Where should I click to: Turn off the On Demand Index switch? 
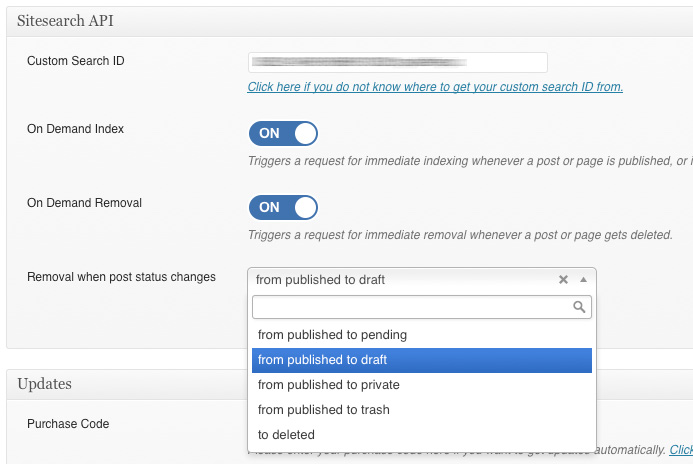click(283, 133)
